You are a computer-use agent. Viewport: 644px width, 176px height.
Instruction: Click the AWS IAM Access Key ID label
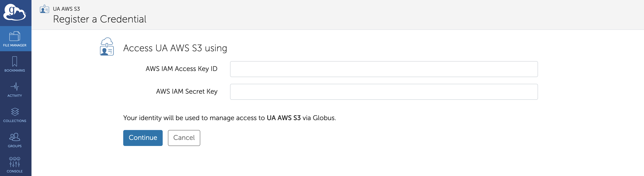point(181,69)
